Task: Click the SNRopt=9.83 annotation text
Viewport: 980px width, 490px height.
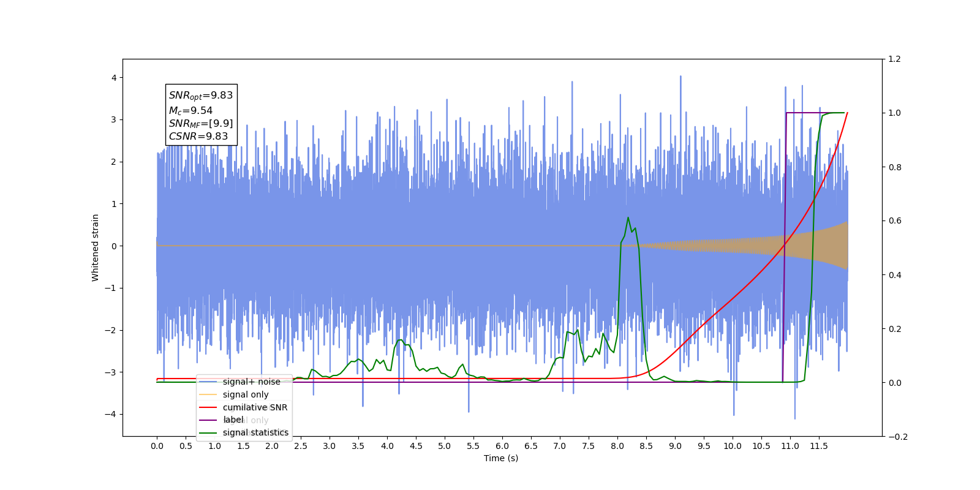Action: click(x=201, y=96)
